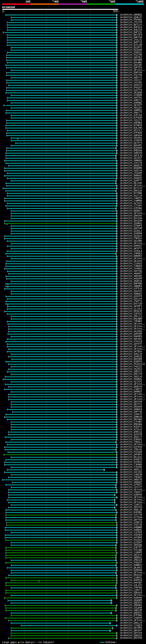Select hit label UniRef100_P42922
Screen dimensions: 146x644
pyautogui.click(x=131, y=540)
